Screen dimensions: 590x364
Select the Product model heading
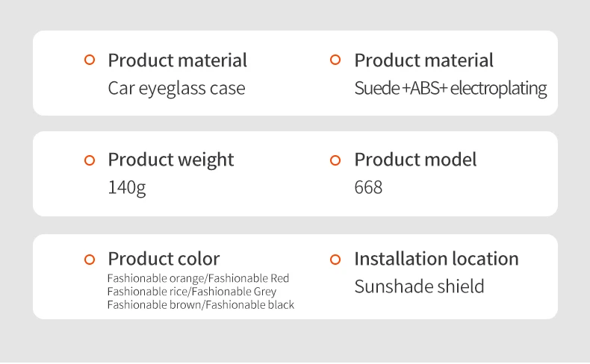click(x=415, y=160)
